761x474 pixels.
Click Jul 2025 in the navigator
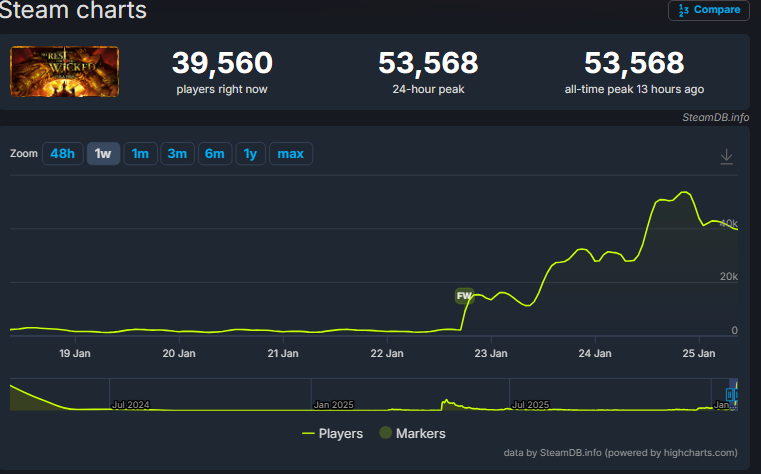tap(530, 405)
